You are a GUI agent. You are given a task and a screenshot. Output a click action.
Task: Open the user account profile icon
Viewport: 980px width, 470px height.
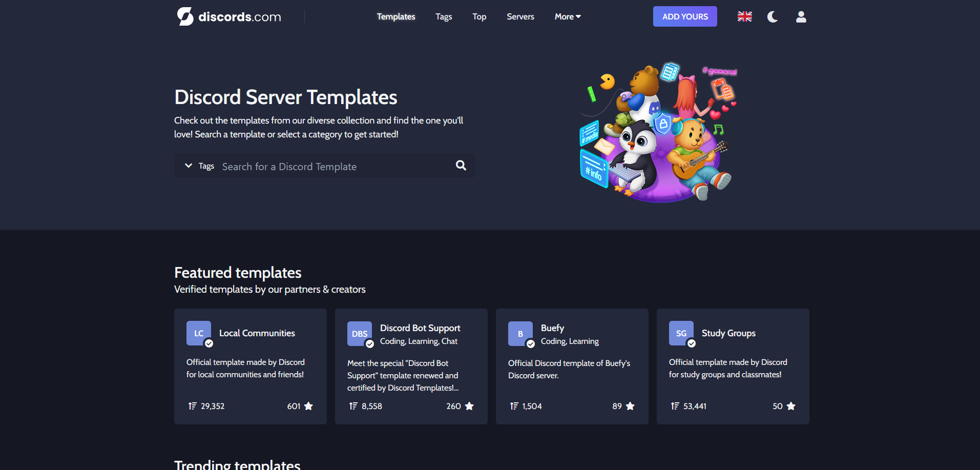point(801,17)
